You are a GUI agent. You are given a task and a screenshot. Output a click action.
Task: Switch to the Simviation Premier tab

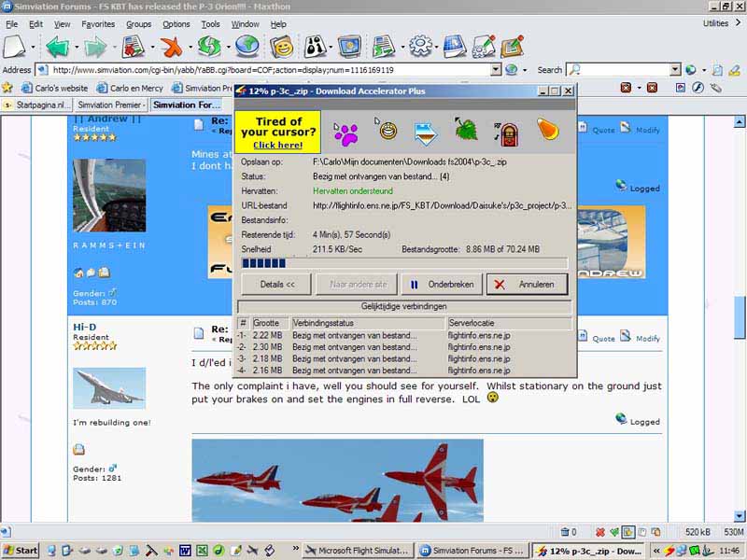click(110, 105)
